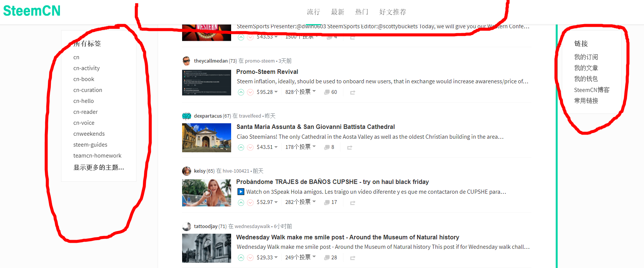
Task: Open 我的钱包 wallet link
Action: pos(586,79)
